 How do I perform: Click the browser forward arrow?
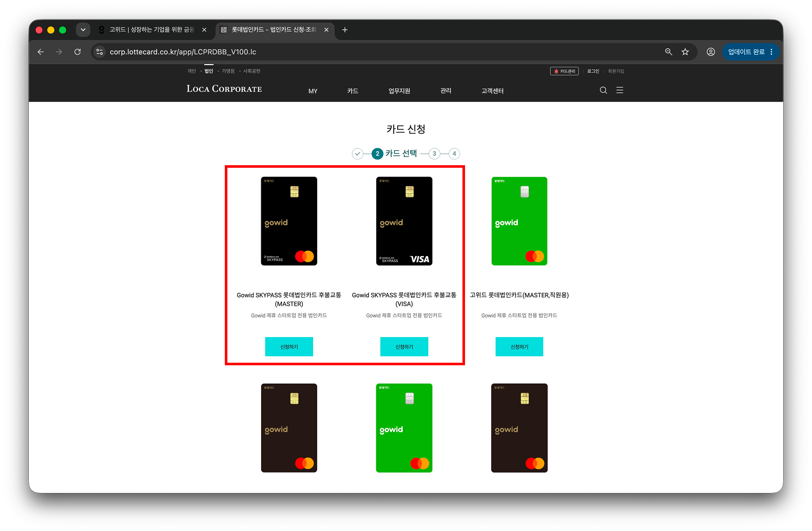pos(59,52)
